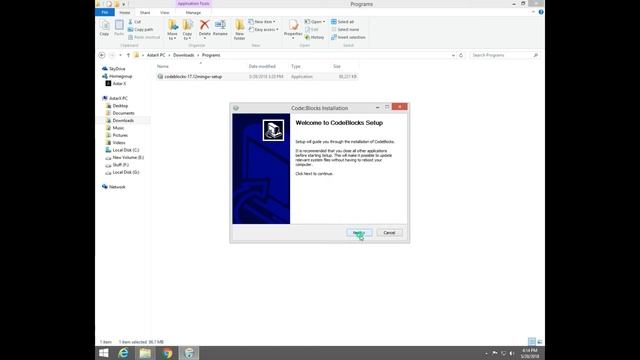The width and height of the screenshot is (640, 360).
Task: Select SkyDrive in the navigation pane
Action: pyautogui.click(x=117, y=69)
